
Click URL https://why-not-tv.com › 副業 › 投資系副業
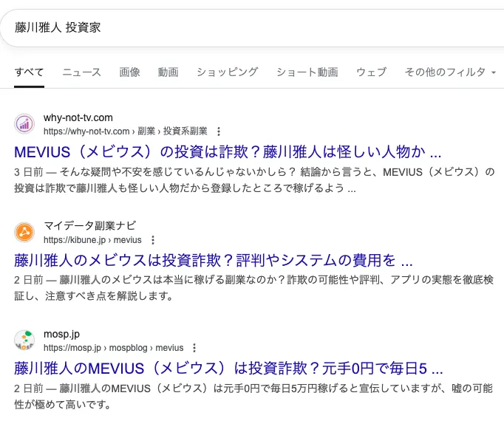126,131
